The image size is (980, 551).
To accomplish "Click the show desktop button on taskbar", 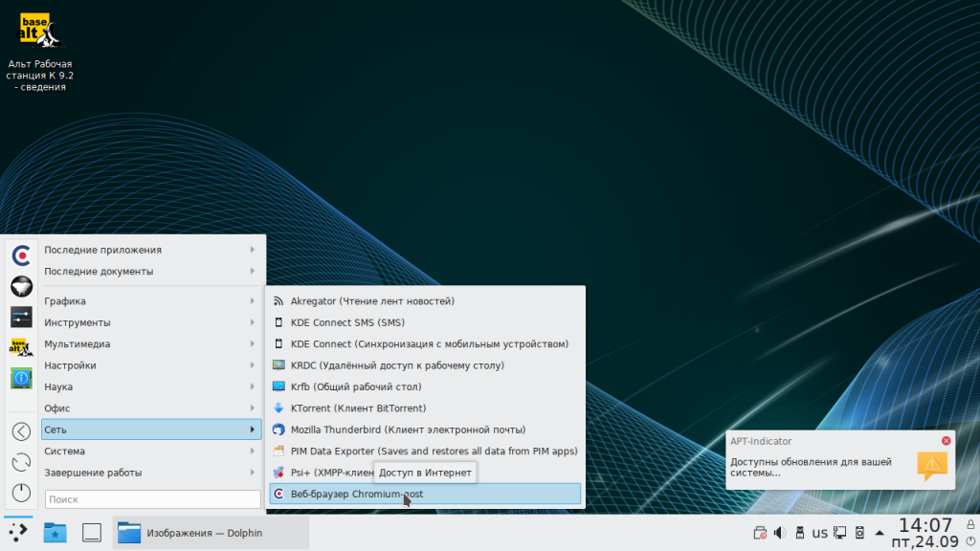I will [x=91, y=533].
